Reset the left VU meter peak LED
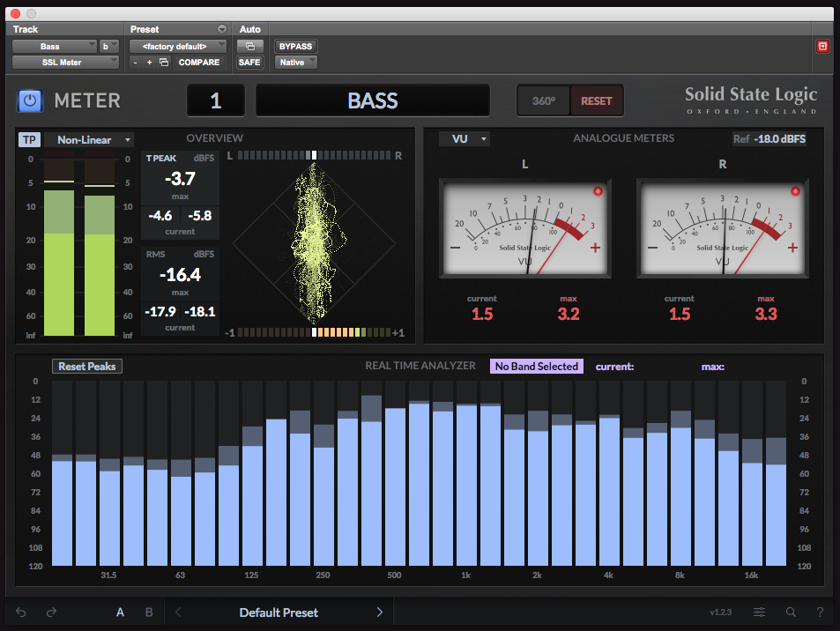 pos(598,191)
